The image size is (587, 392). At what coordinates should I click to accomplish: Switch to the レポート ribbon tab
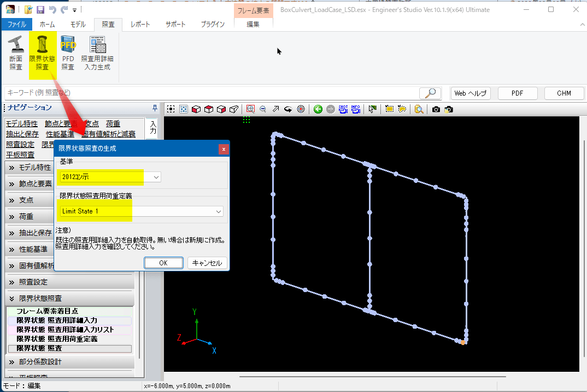coord(142,25)
